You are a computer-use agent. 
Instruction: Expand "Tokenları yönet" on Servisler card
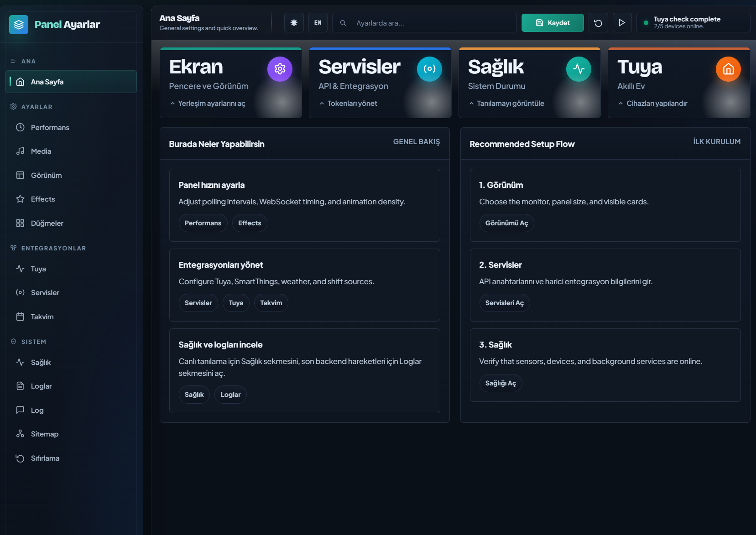click(348, 104)
